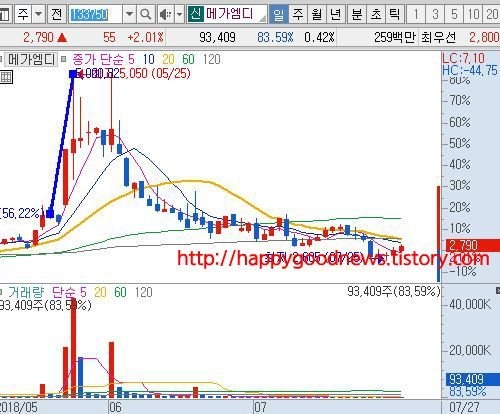Click the yellow 20 moving average legend
Image resolution: width=500 pixels, height=414 pixels.
click(168, 60)
